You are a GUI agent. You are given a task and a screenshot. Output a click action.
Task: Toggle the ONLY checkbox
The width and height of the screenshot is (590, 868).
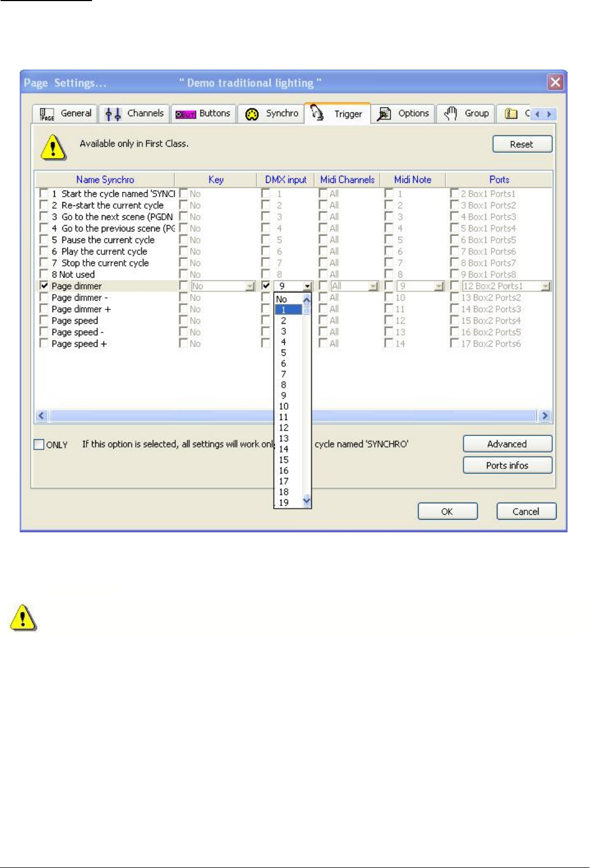pyautogui.click(x=39, y=444)
